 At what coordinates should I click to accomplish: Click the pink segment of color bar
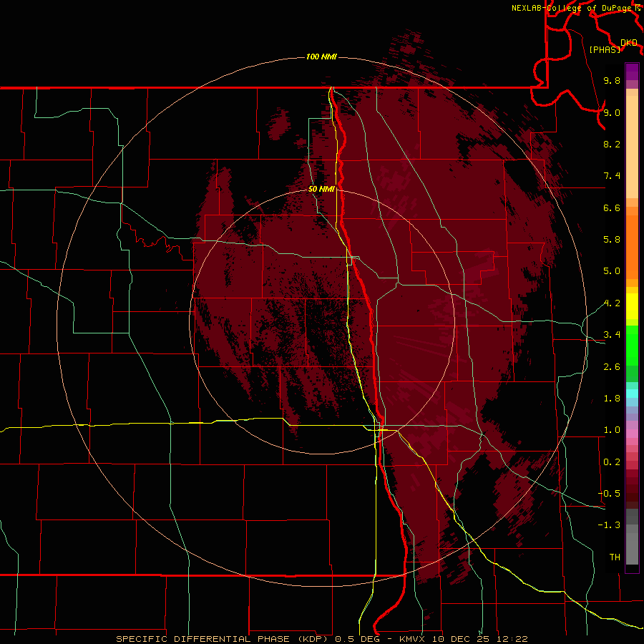(632, 434)
